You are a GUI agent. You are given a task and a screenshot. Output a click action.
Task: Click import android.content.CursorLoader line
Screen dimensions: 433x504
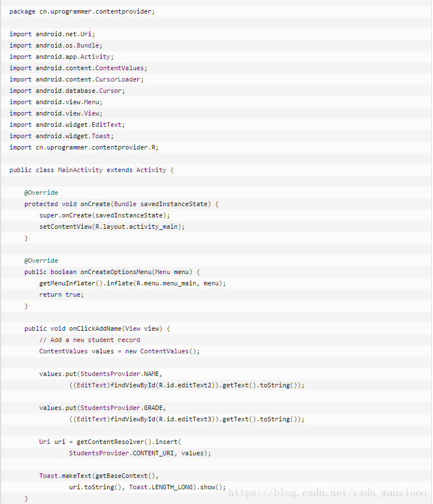tap(77, 79)
